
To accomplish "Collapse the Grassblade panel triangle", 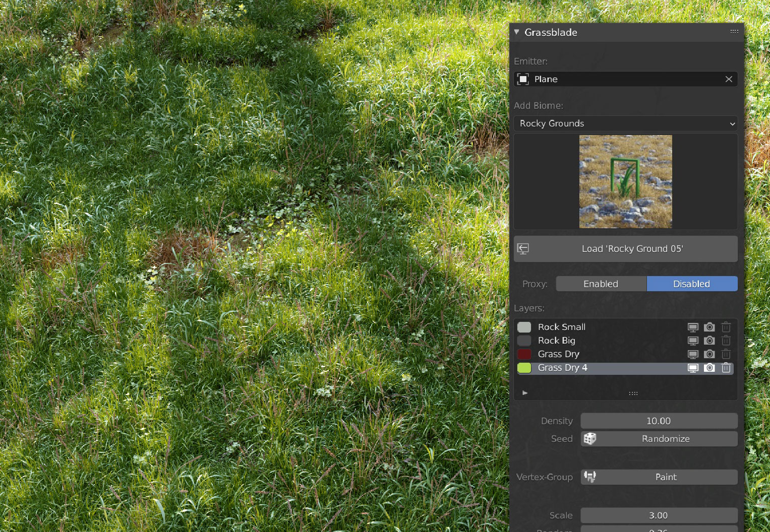I will point(516,32).
